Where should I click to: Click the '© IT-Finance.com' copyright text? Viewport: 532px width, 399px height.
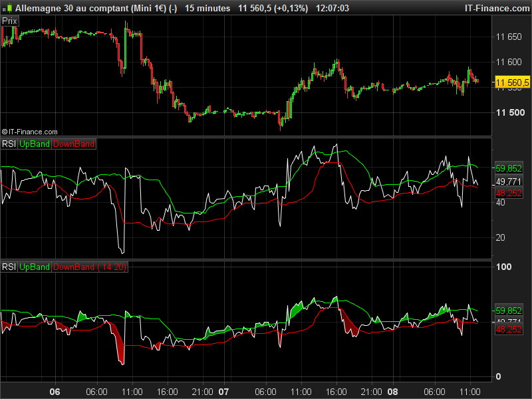point(29,132)
